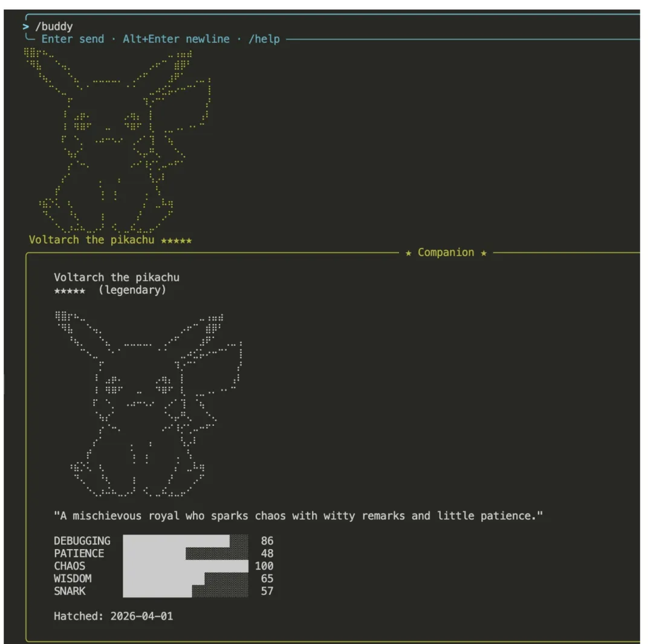Click the CHAOS stat label
Image resolution: width=653 pixels, height=644 pixels.
(70, 565)
